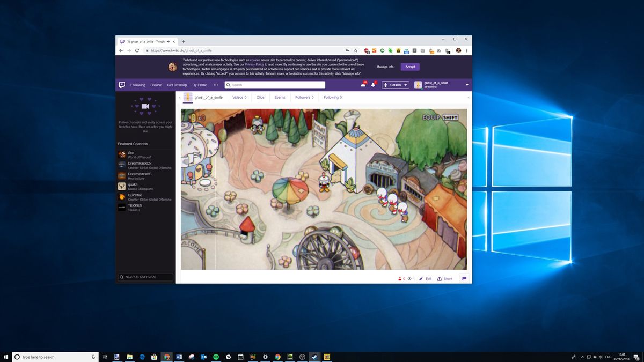Open the Browse menu item
Screen dimensions: 644x362
tap(156, 85)
